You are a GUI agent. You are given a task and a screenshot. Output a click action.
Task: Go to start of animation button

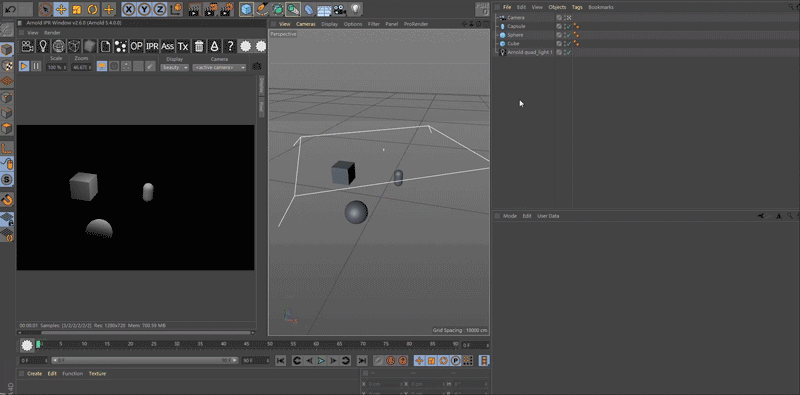point(281,361)
